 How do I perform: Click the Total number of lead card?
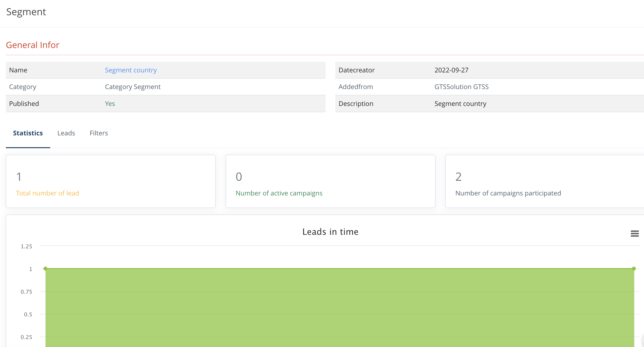point(110,181)
